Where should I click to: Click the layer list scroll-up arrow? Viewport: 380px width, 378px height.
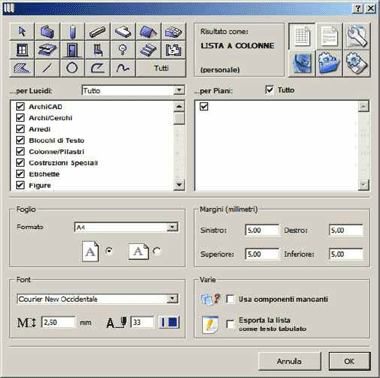pyautogui.click(x=179, y=107)
